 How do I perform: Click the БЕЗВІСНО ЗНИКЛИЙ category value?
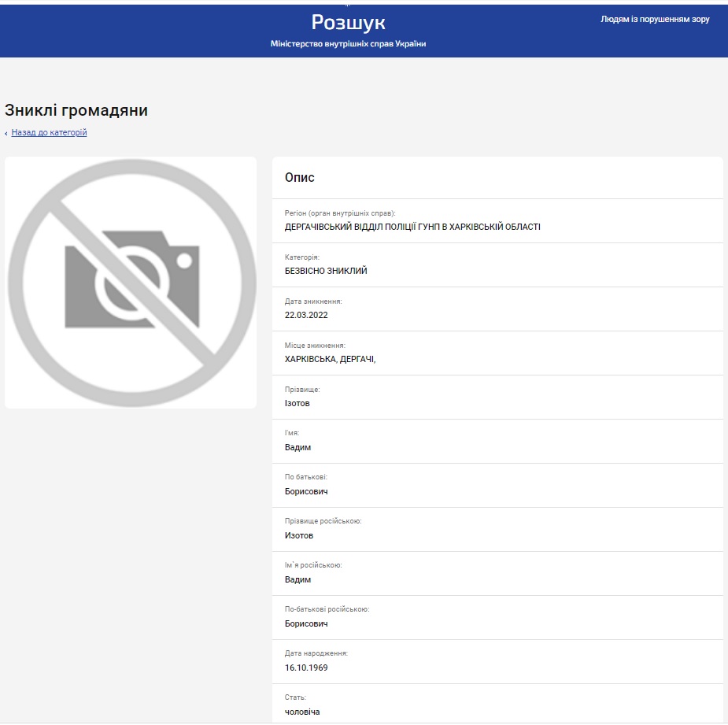pyautogui.click(x=326, y=271)
